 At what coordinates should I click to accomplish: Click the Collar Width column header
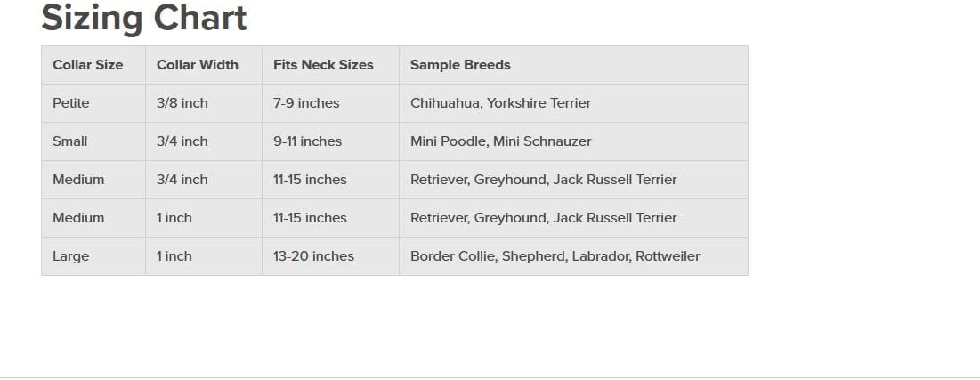(198, 65)
